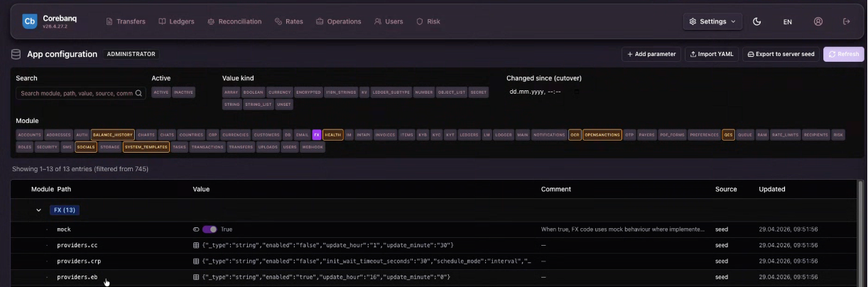
Task: Select the providers.eb path cell
Action: (77, 276)
